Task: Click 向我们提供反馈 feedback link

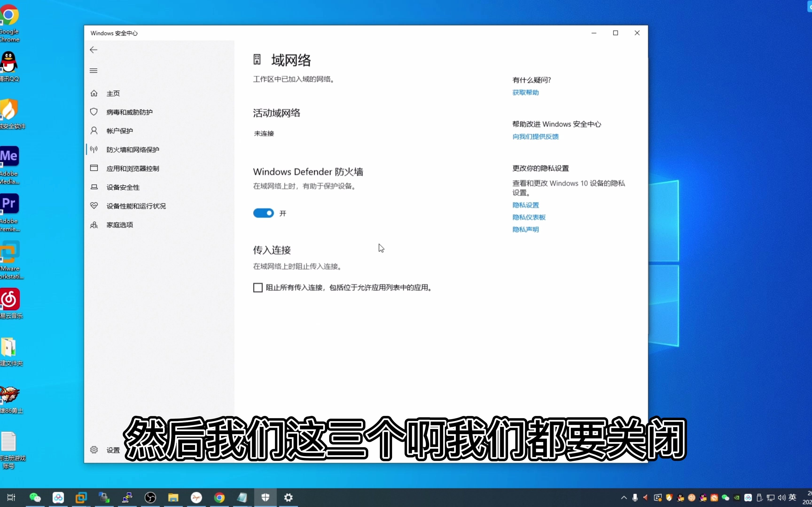Action: tap(535, 136)
